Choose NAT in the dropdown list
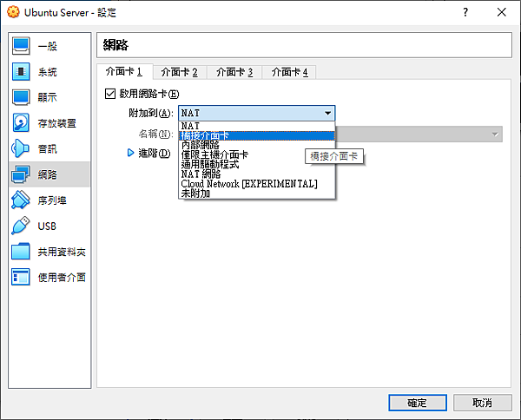Viewport: 521px width, 420px height. 256,126
